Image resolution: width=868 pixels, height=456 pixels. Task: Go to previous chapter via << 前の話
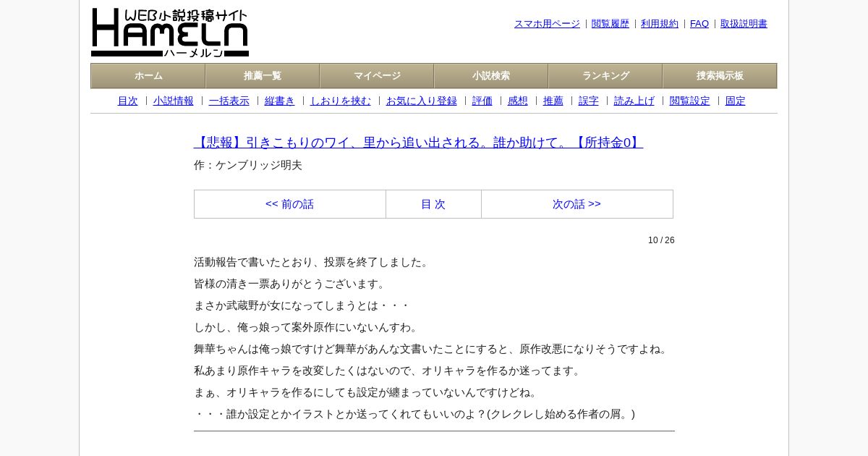click(290, 204)
